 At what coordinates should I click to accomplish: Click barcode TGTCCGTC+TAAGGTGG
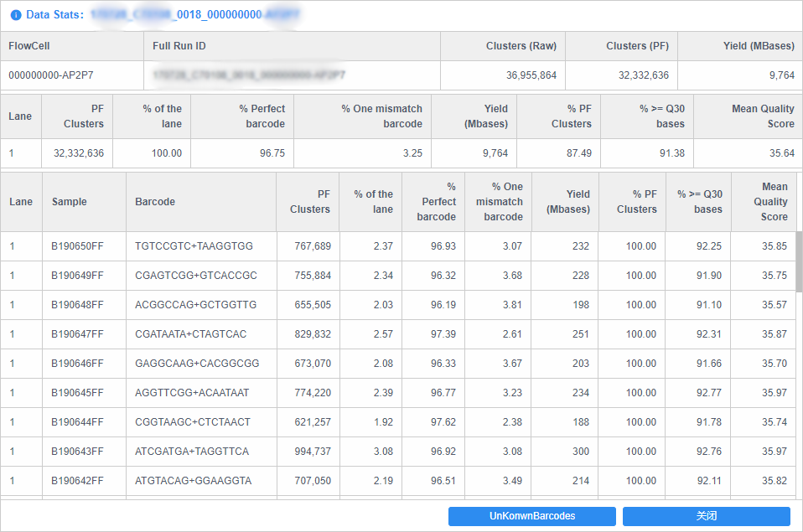(x=194, y=246)
